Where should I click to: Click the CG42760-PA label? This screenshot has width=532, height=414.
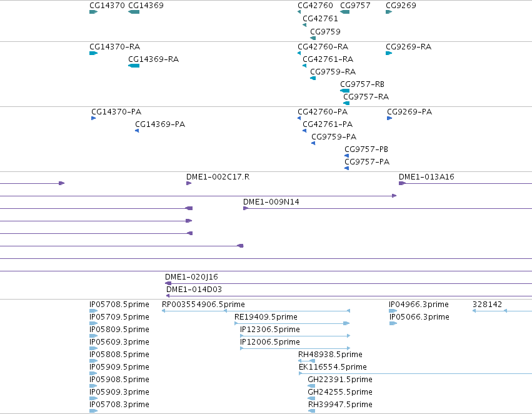point(323,112)
